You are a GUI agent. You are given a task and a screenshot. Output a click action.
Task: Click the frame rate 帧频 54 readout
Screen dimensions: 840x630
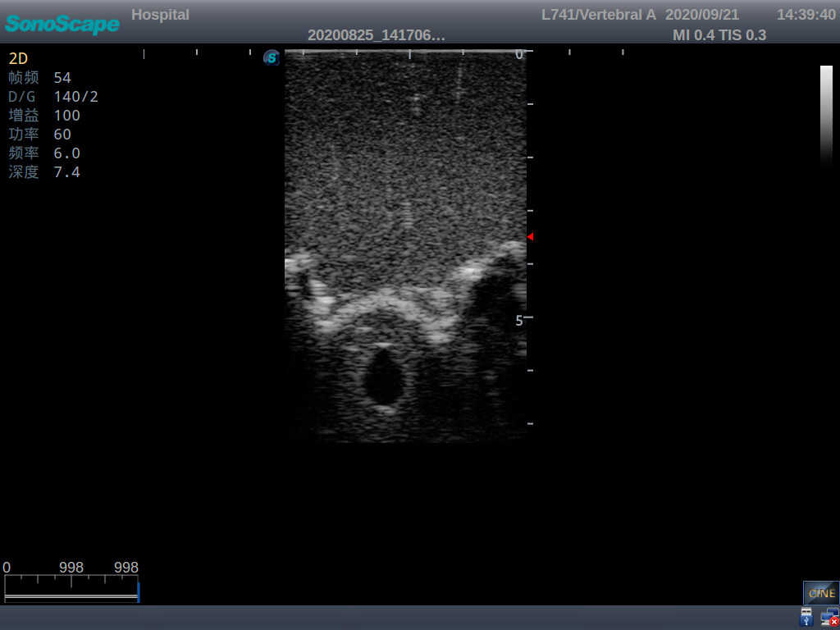pos(41,77)
